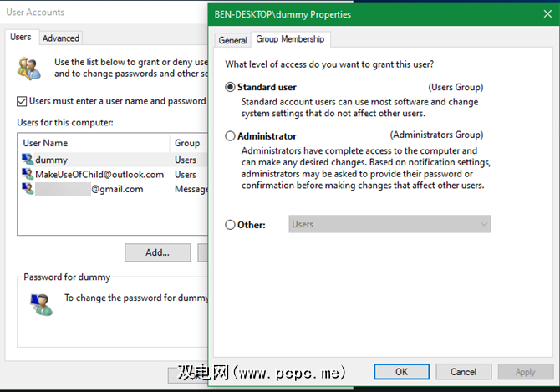Click the users-with-key icon in User Accounts

29,69
